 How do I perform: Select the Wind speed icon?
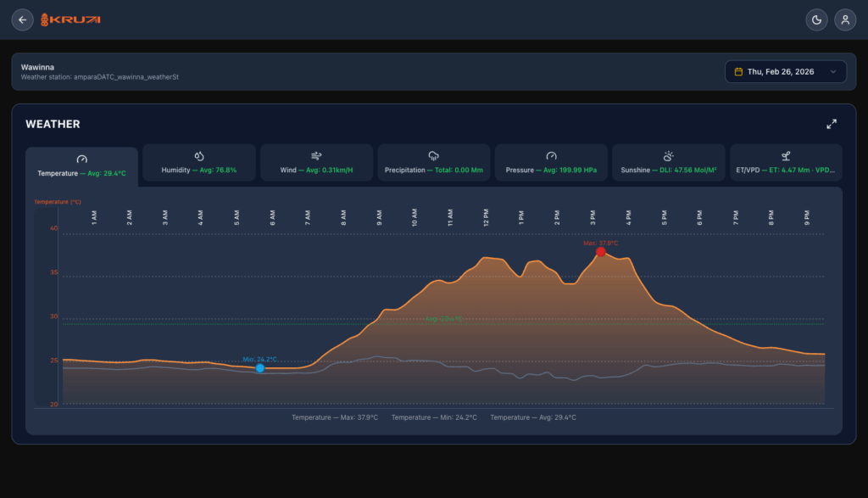316,154
